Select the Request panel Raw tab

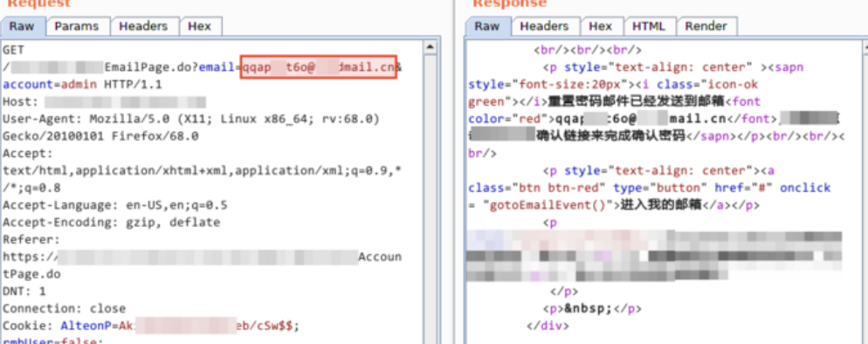click(22, 26)
